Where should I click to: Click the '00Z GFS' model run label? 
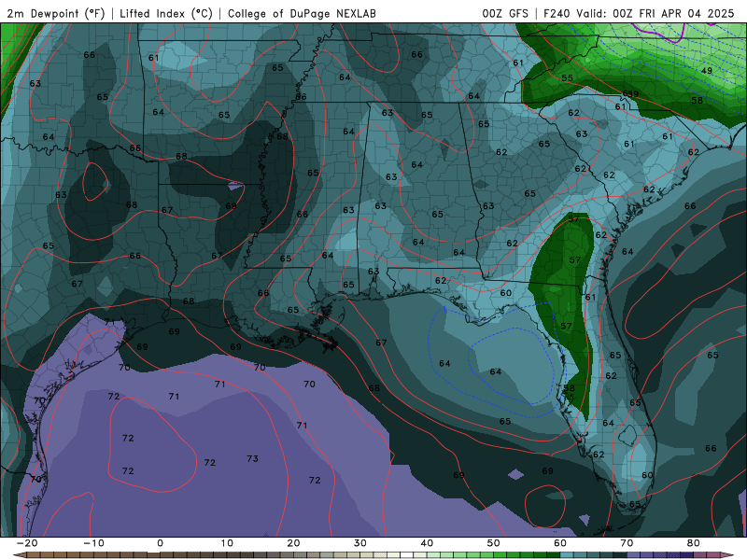[505, 13]
